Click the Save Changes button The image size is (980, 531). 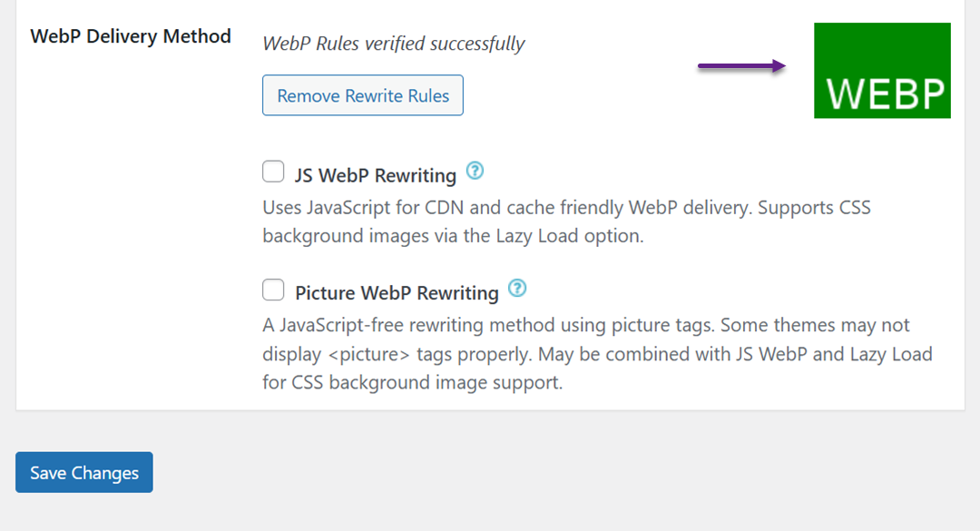tap(84, 472)
